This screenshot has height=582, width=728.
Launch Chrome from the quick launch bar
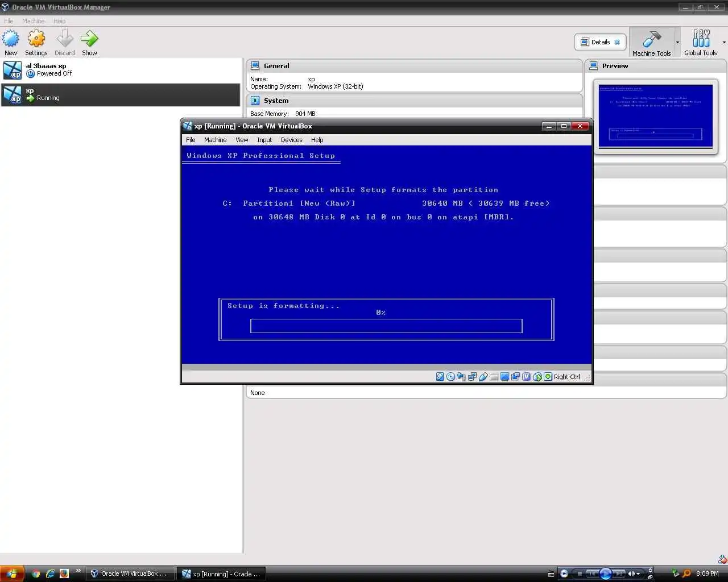pyautogui.click(x=36, y=573)
